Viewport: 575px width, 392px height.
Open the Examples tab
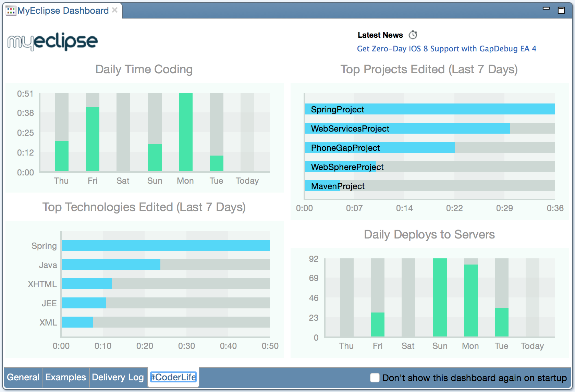pyautogui.click(x=65, y=377)
